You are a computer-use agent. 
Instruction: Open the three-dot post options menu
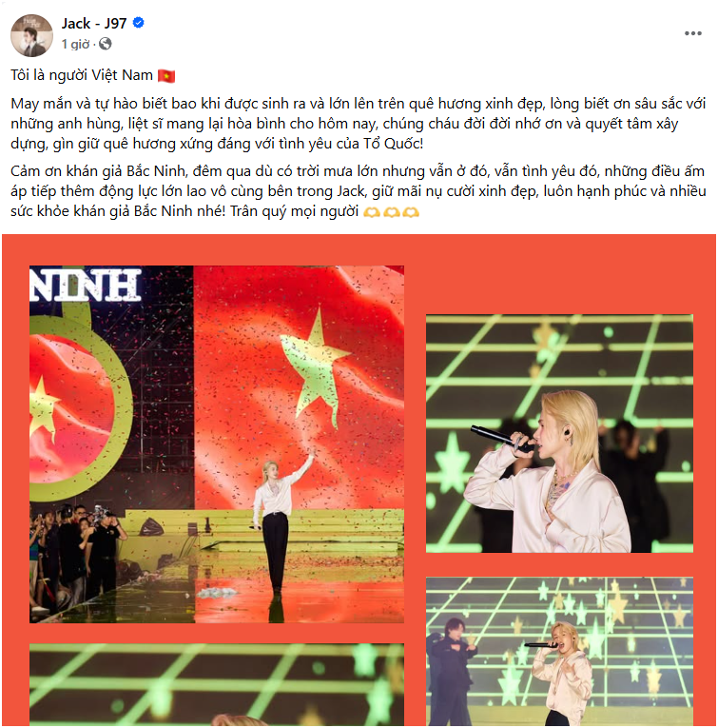point(692,33)
